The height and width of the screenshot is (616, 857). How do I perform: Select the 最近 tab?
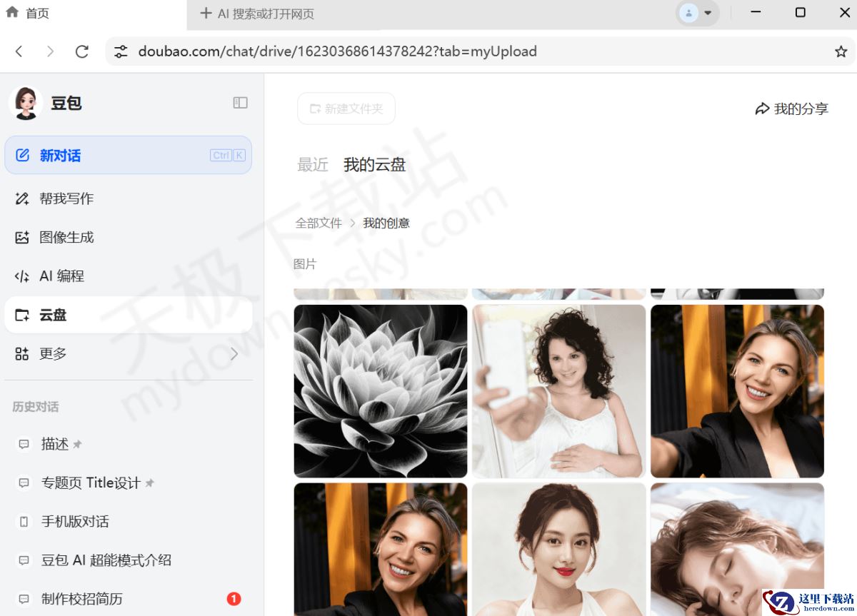[312, 165]
